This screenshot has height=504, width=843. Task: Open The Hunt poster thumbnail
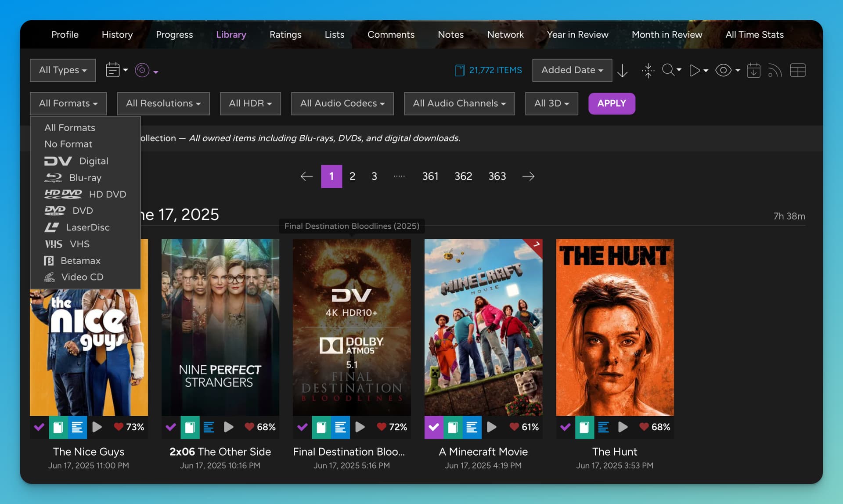point(615,327)
